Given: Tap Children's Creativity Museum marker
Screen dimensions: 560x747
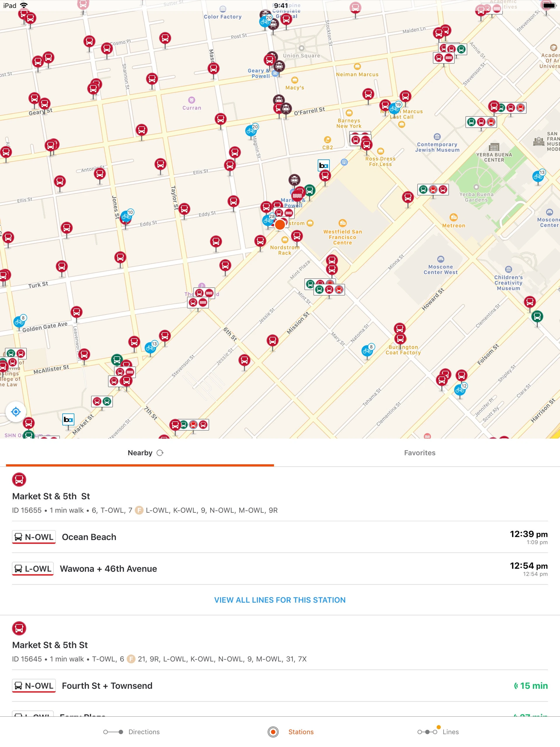Looking at the screenshot, I should pyautogui.click(x=508, y=269).
